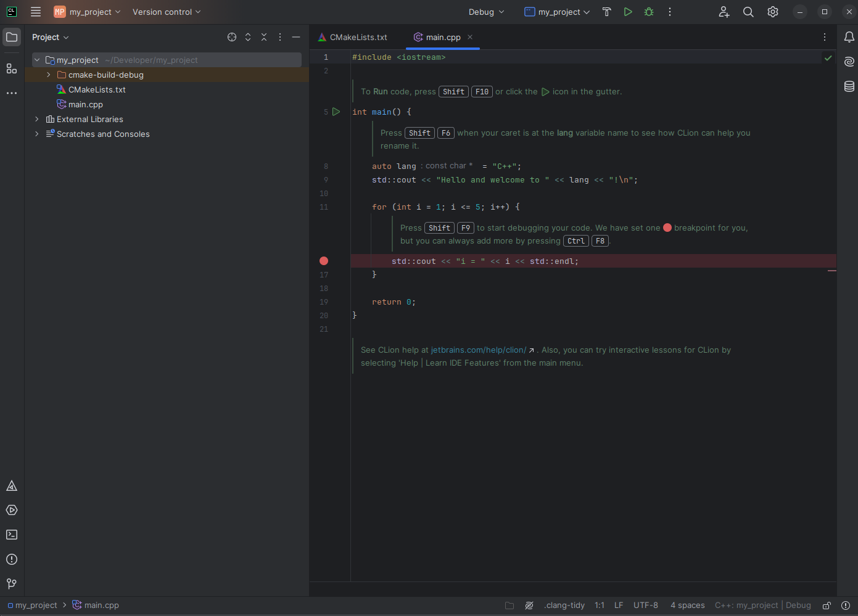Hide the Project panel
858x616 pixels.
tap(296, 37)
